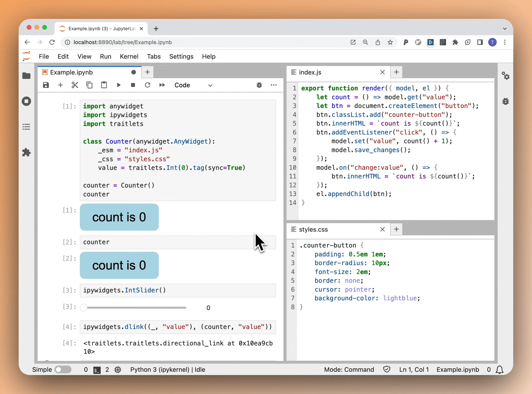The width and height of the screenshot is (532, 394).
Task: Click the first 'count is 0' button
Action: point(119,217)
